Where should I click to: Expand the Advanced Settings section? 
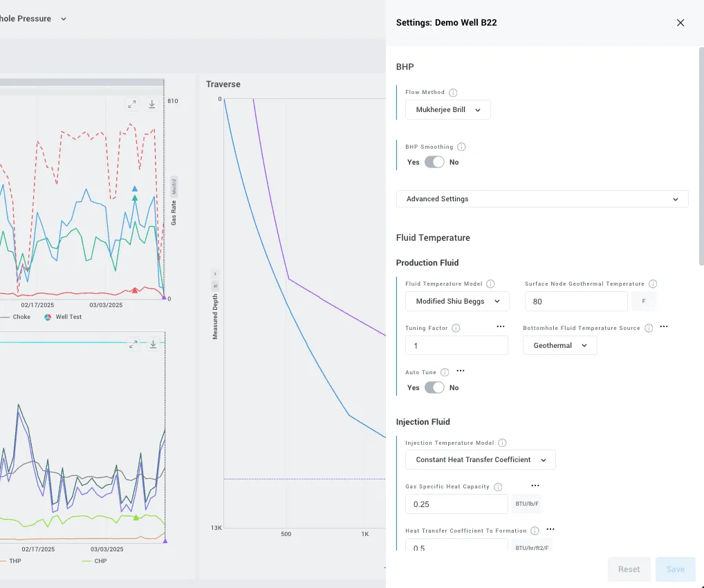coord(542,199)
